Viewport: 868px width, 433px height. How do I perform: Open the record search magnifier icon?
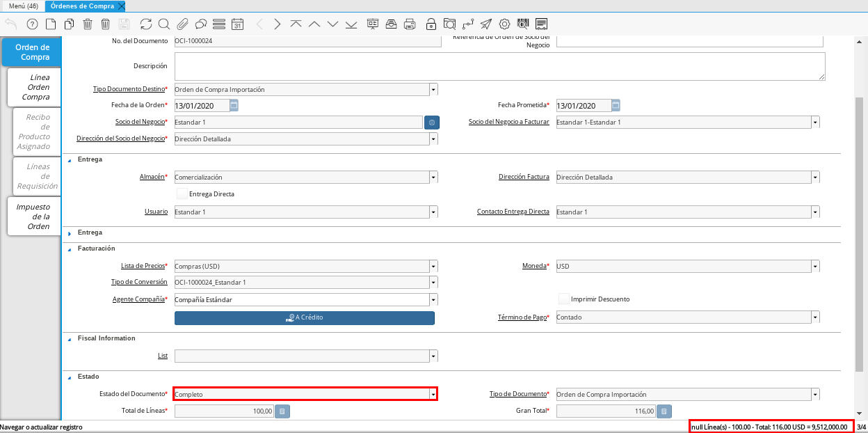(164, 24)
